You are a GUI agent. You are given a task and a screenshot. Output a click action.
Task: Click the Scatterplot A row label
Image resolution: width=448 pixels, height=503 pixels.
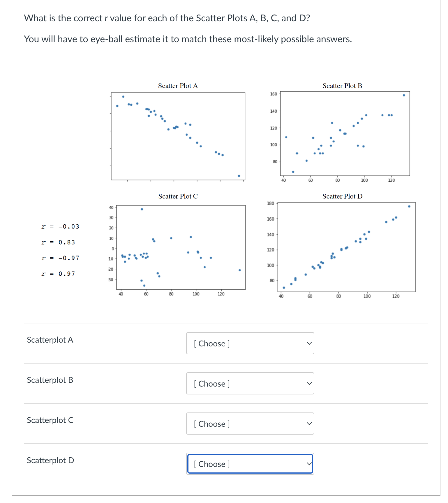pos(50,340)
